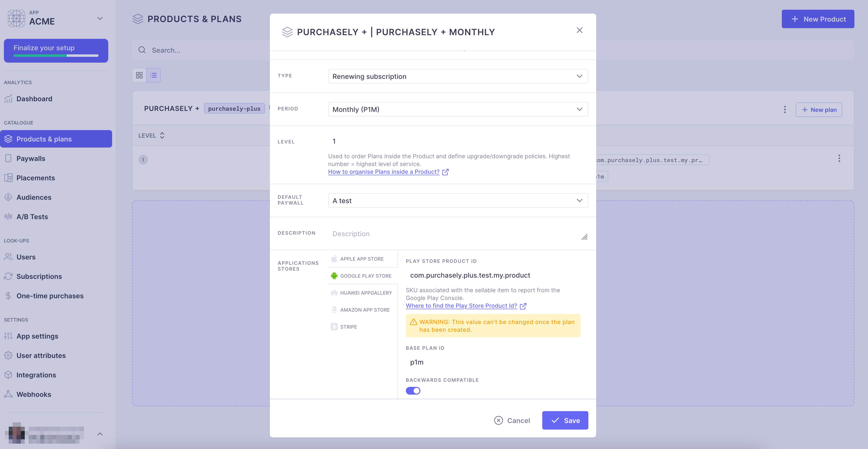Open the Paywalls sidebar item
The height and width of the screenshot is (449, 868).
click(x=31, y=159)
